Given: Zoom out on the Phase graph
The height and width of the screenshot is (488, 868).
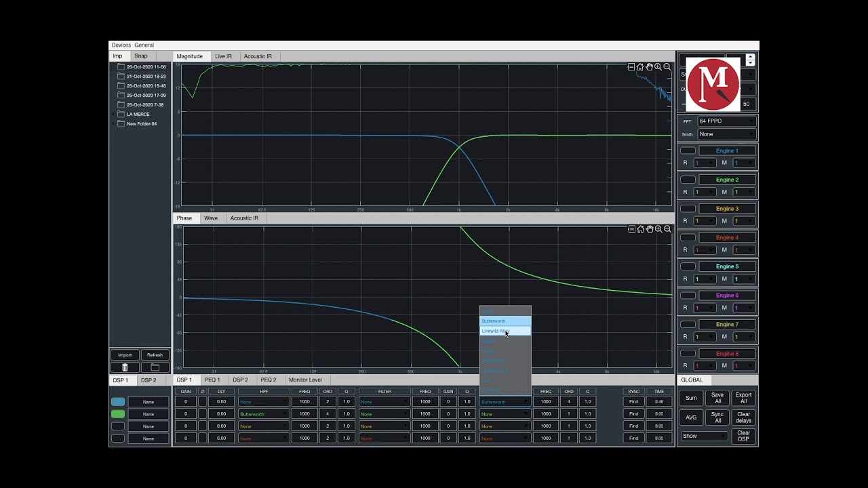Looking at the screenshot, I should coord(667,229).
